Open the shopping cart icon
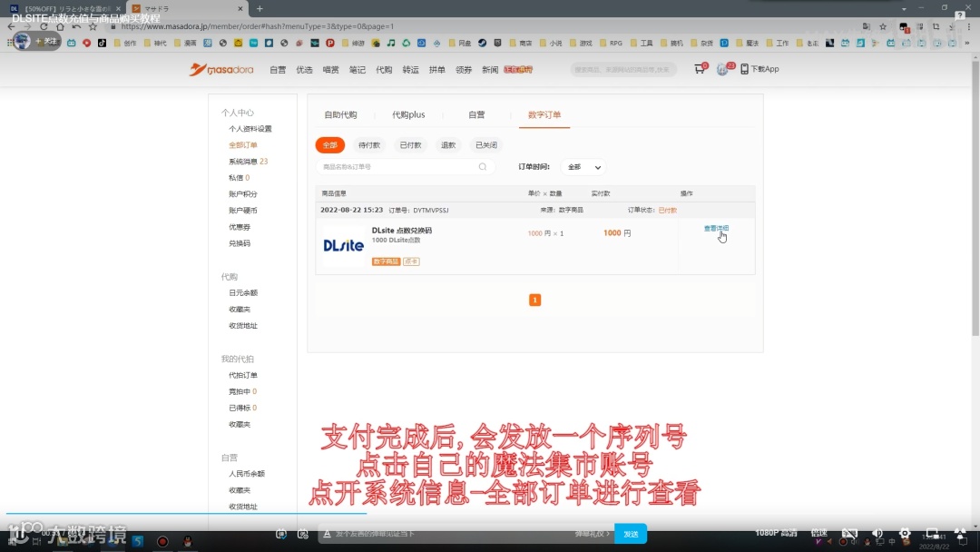 (700, 69)
